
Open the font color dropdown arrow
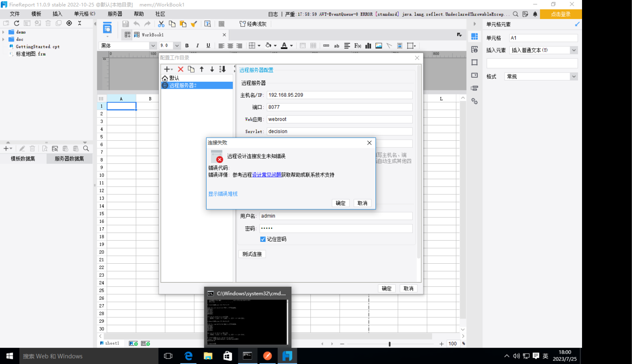(291, 46)
